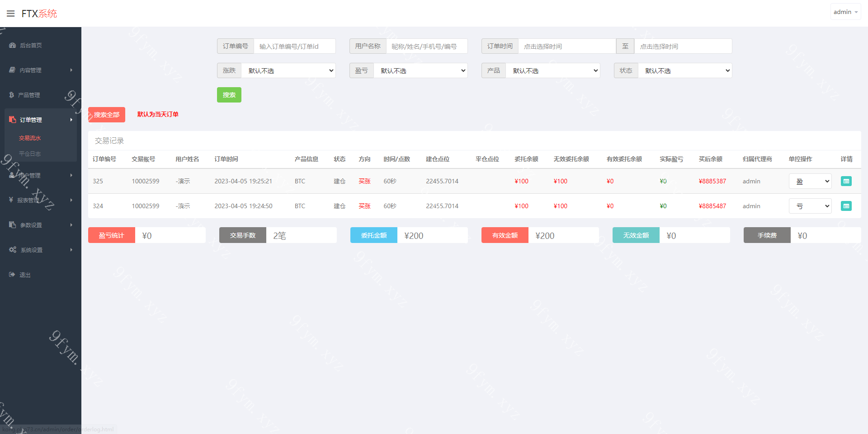This screenshot has width=868, height=434.
Task: Click the 订单时间 column header
Action: 226,159
